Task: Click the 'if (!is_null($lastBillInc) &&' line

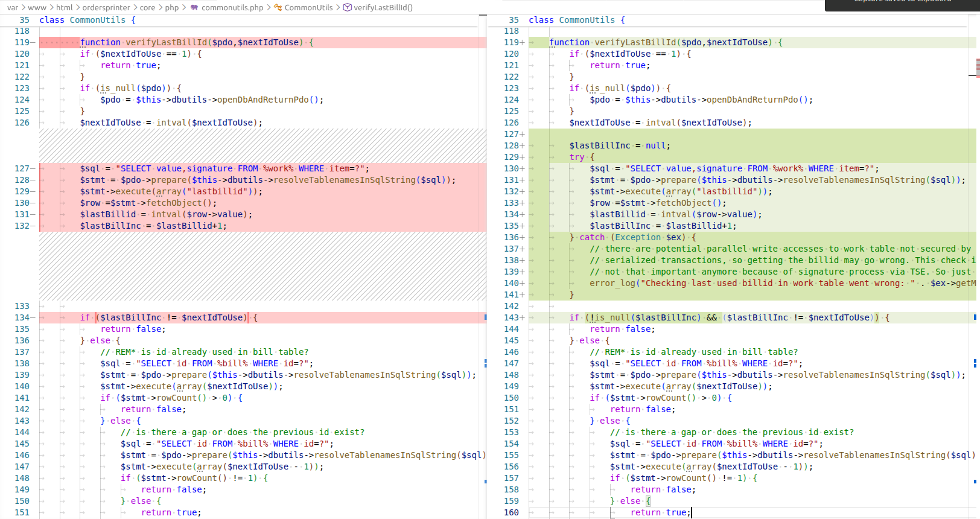Action: pos(730,317)
